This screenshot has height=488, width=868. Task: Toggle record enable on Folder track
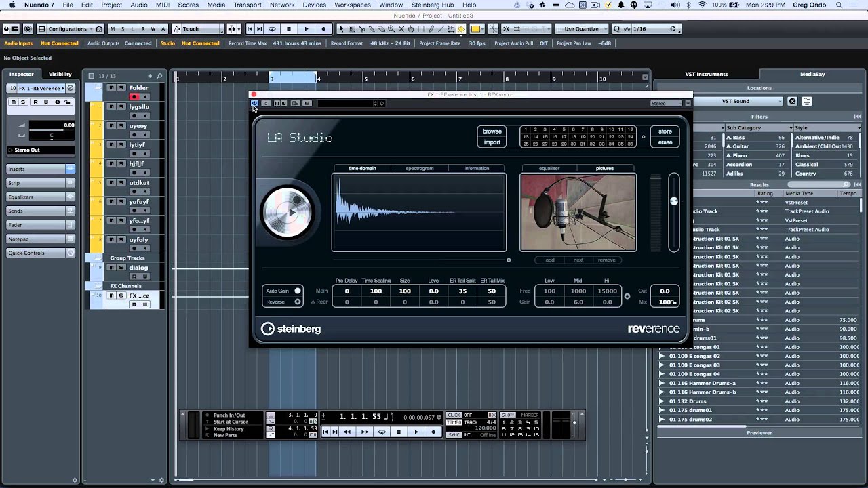tap(134, 97)
